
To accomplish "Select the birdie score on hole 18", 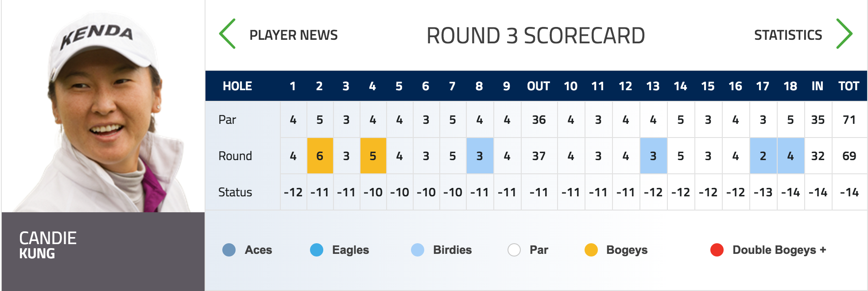I will [790, 156].
